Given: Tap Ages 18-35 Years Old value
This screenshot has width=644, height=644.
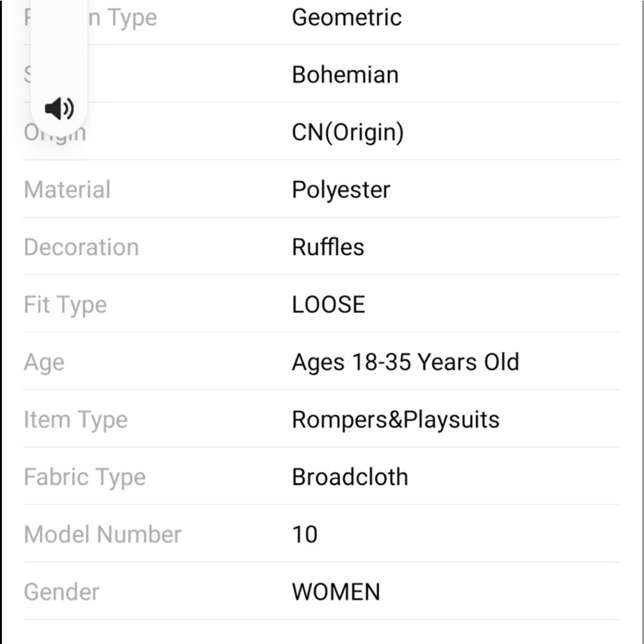Looking at the screenshot, I should point(405,363).
